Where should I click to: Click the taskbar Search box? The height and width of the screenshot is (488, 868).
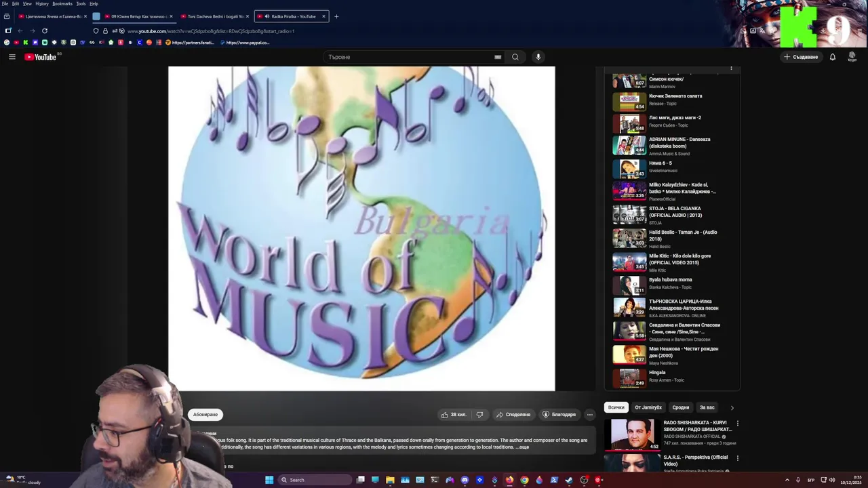click(x=314, y=480)
